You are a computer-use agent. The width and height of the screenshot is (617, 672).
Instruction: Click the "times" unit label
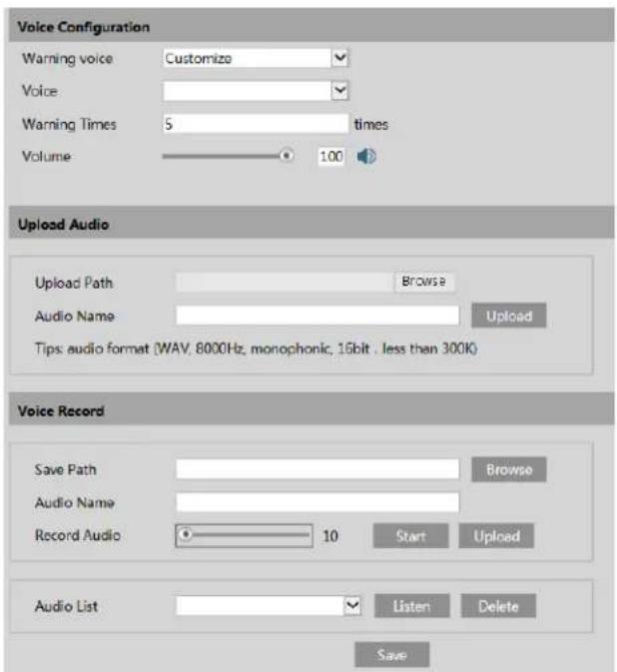pyautogui.click(x=371, y=124)
